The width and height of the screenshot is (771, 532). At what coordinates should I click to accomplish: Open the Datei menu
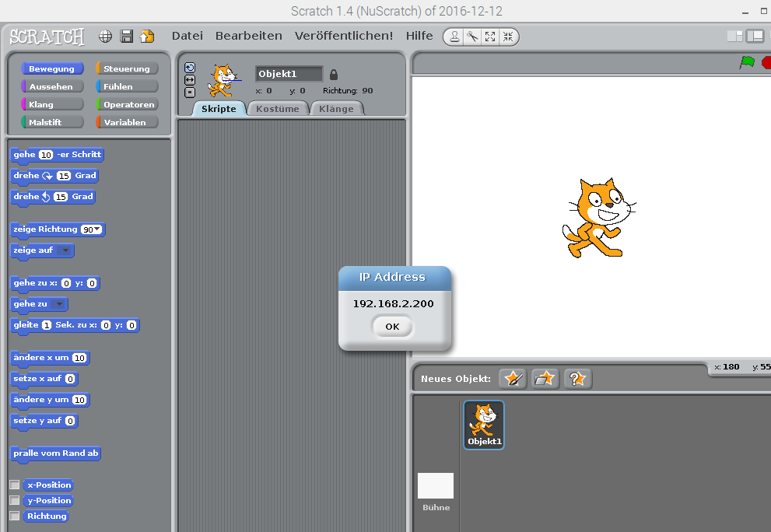coord(187,36)
